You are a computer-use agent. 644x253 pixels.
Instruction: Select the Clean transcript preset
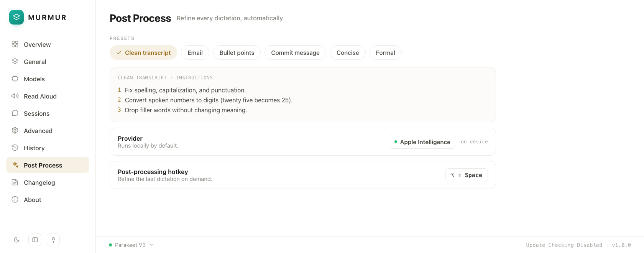pos(143,53)
